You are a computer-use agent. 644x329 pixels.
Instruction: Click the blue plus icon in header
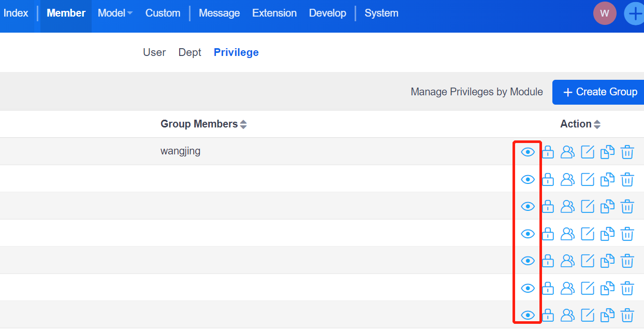635,13
